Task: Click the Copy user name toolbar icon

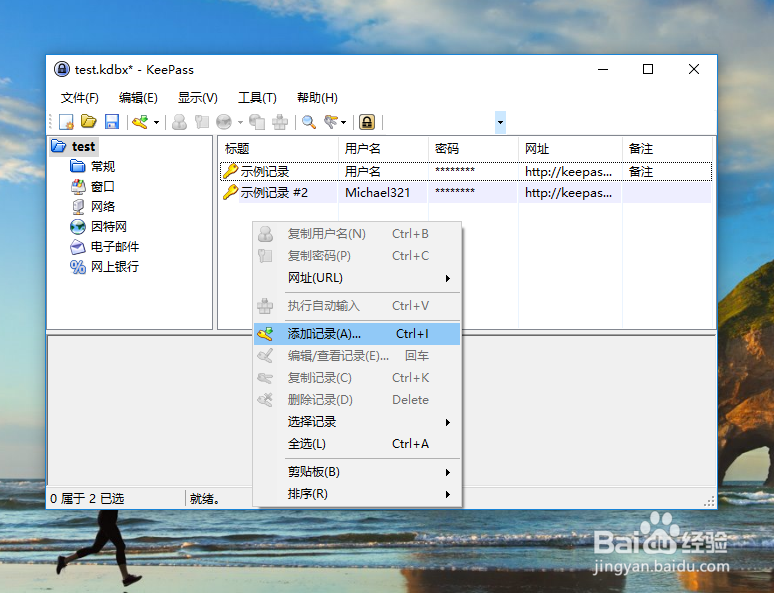Action: click(x=179, y=122)
